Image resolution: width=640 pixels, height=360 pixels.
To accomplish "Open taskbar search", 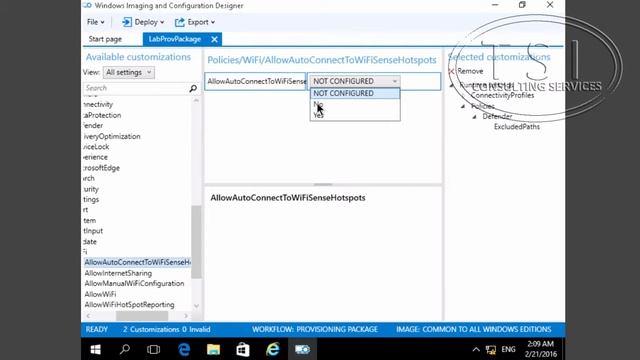I will [x=124, y=349].
